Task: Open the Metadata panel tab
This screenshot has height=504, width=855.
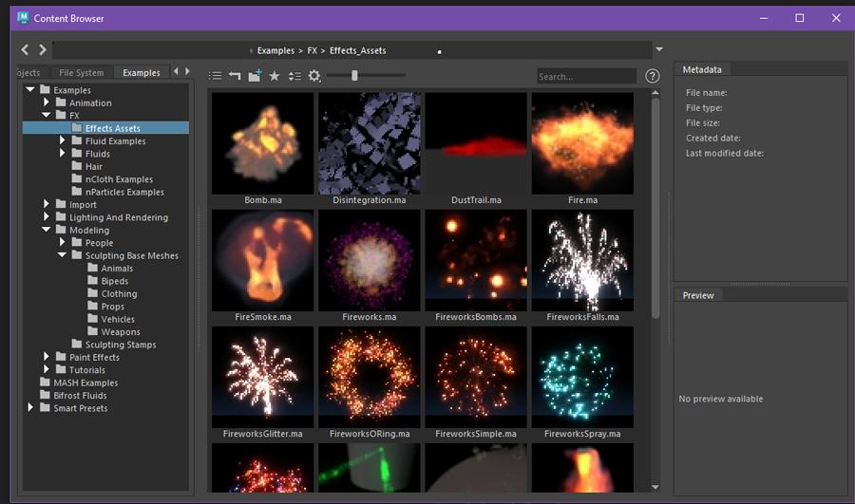Action: 702,69
